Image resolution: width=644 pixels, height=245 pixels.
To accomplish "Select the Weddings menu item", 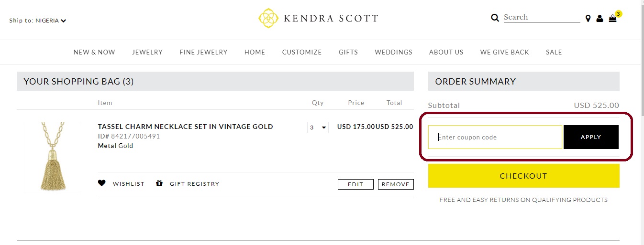I will (x=393, y=52).
